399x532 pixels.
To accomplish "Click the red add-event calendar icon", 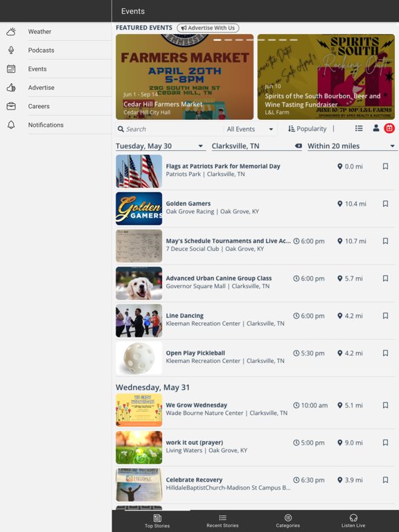I will point(389,128).
